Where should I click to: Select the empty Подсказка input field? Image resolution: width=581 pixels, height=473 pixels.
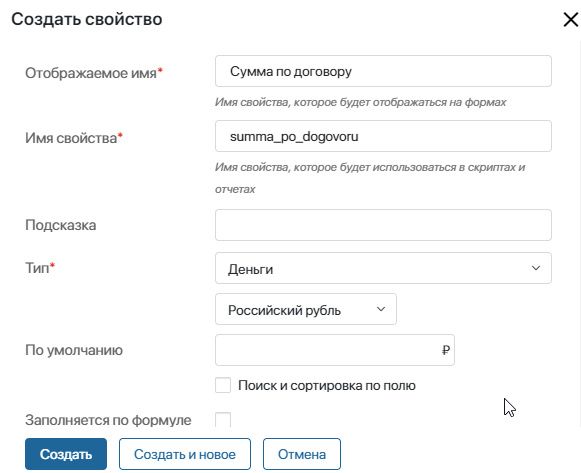[x=383, y=225]
